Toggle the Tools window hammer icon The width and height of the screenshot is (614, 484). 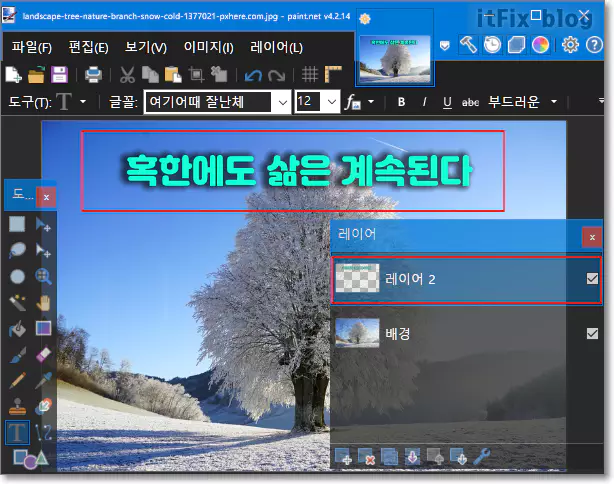468,45
